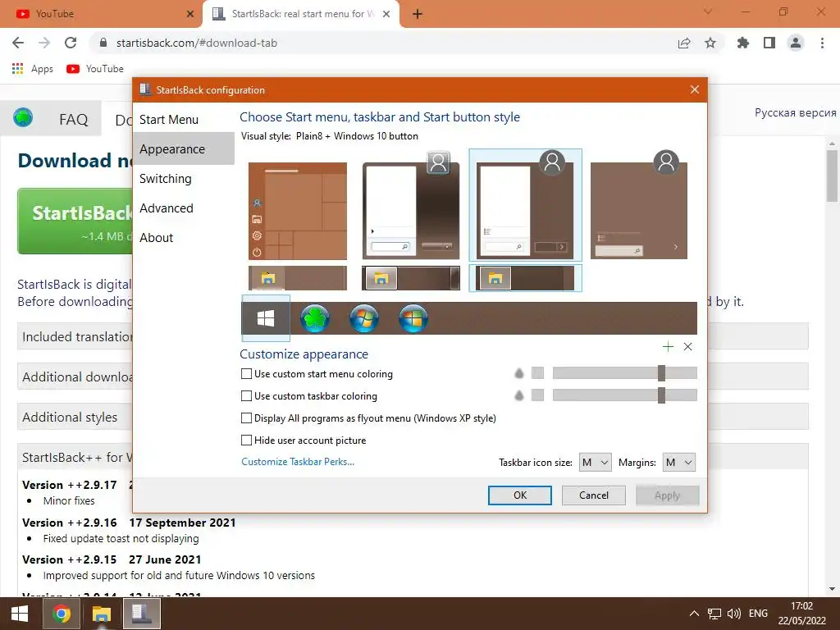Open network status in system tray
The image size is (840, 630).
pyautogui.click(x=714, y=614)
